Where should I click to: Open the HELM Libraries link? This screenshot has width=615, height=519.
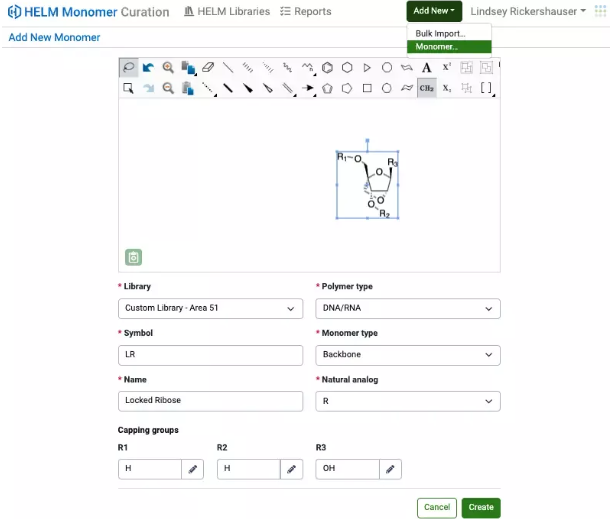(x=227, y=12)
